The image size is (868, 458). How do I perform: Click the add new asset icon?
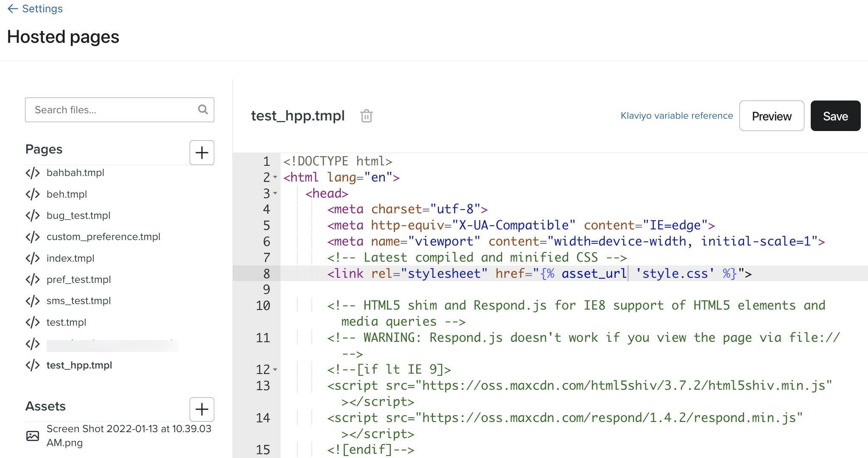(x=202, y=410)
